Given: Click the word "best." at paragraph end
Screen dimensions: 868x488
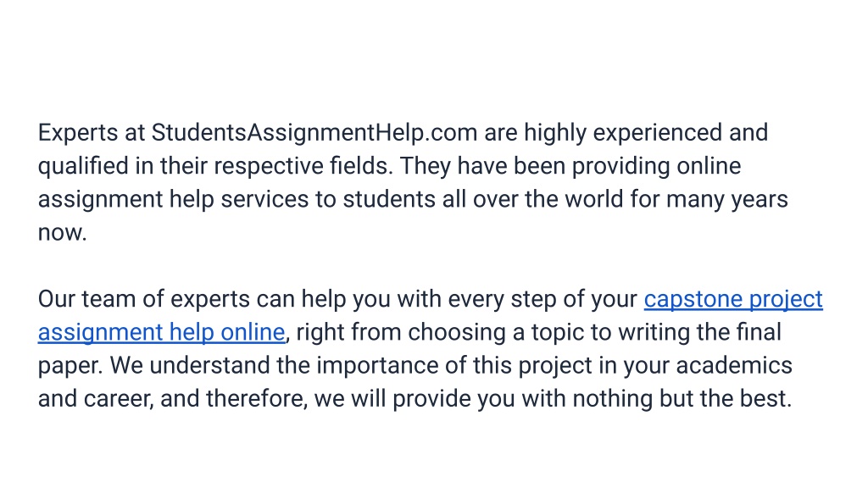Looking at the screenshot, I should point(765,399).
